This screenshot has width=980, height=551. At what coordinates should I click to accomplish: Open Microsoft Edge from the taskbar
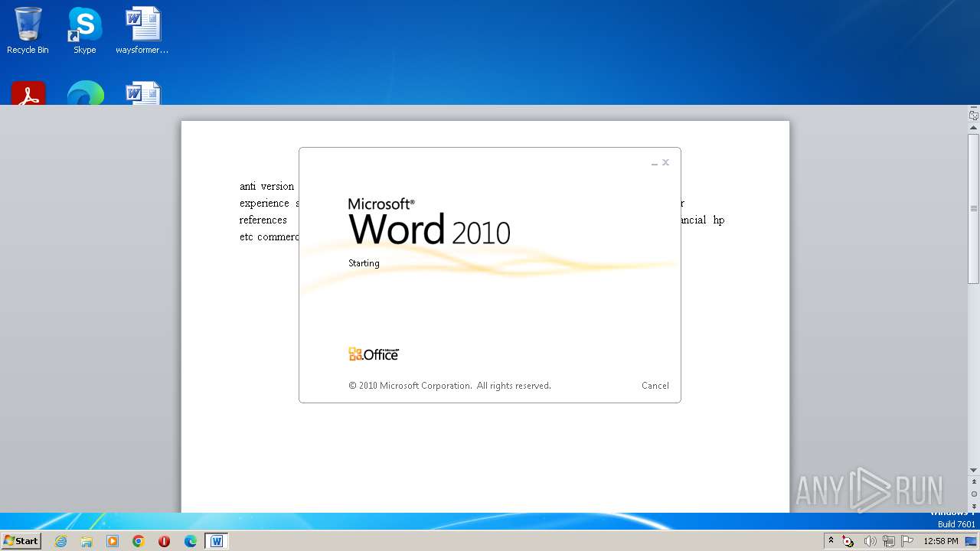(x=190, y=541)
